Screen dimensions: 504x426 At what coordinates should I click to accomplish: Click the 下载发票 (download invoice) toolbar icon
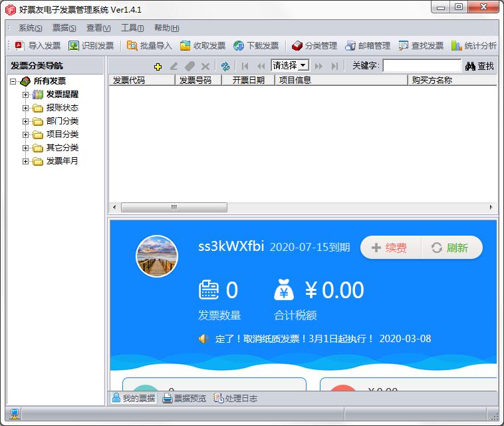click(x=239, y=46)
